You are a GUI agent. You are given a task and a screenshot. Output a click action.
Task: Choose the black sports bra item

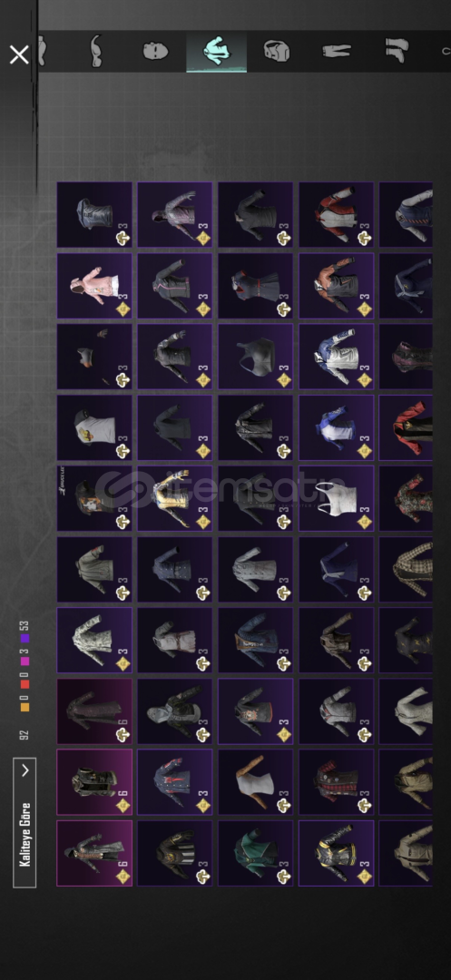point(256,357)
